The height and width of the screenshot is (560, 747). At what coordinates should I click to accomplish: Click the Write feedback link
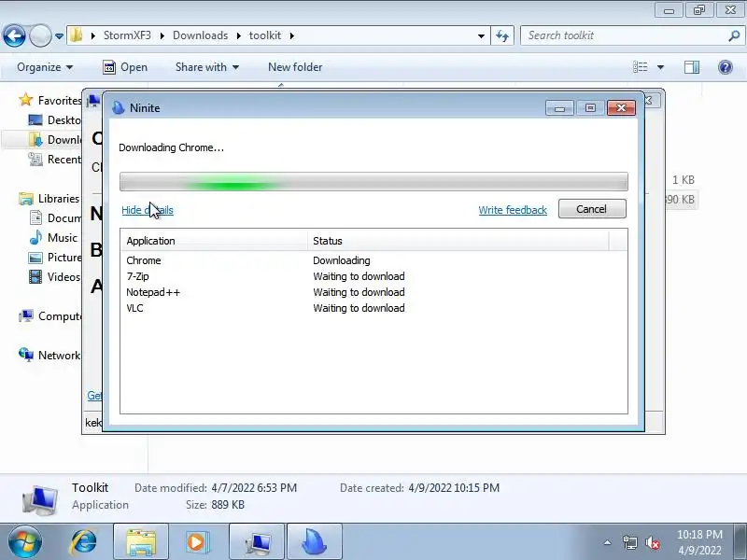tap(513, 210)
